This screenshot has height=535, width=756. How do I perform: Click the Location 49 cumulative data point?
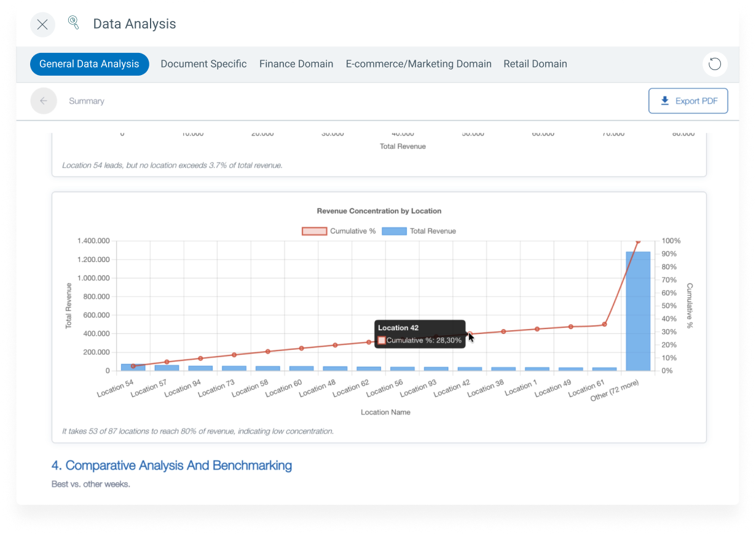[570, 327]
